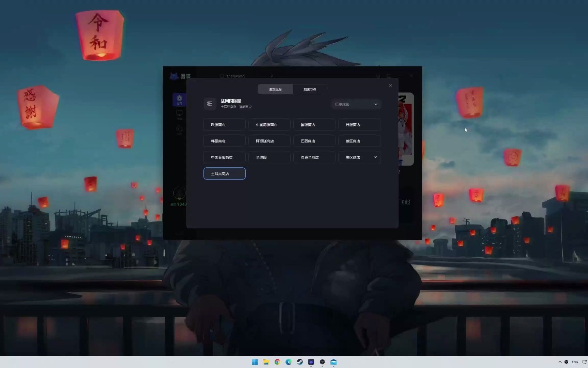
Task: Choose the 全球服 region
Action: [x=269, y=157]
